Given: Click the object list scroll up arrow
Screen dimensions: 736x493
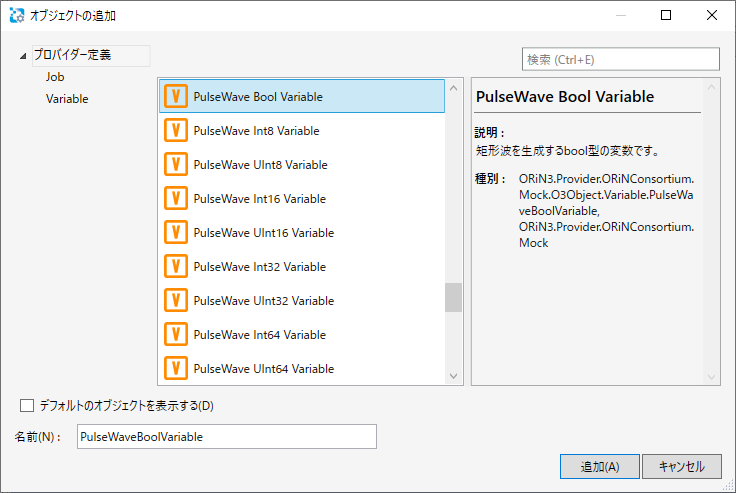Looking at the screenshot, I should pyautogui.click(x=453, y=88).
